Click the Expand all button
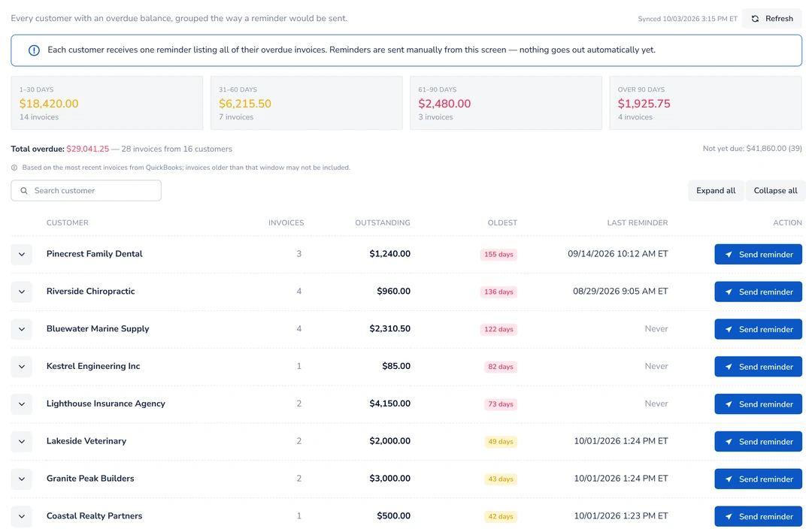This screenshot has height=532, width=812. [x=716, y=190]
